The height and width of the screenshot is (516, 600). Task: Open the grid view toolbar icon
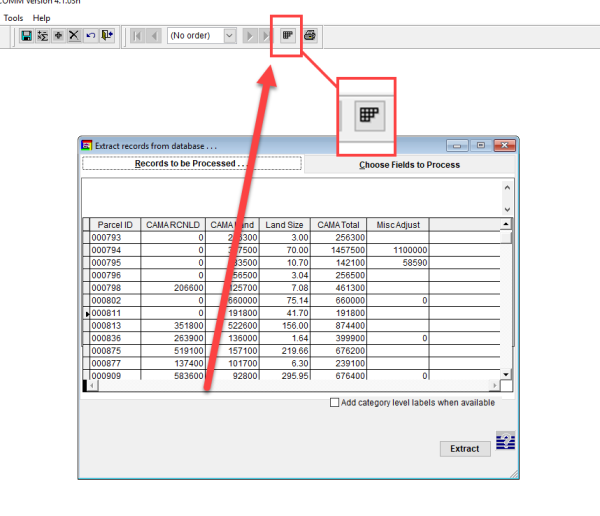pos(287,36)
